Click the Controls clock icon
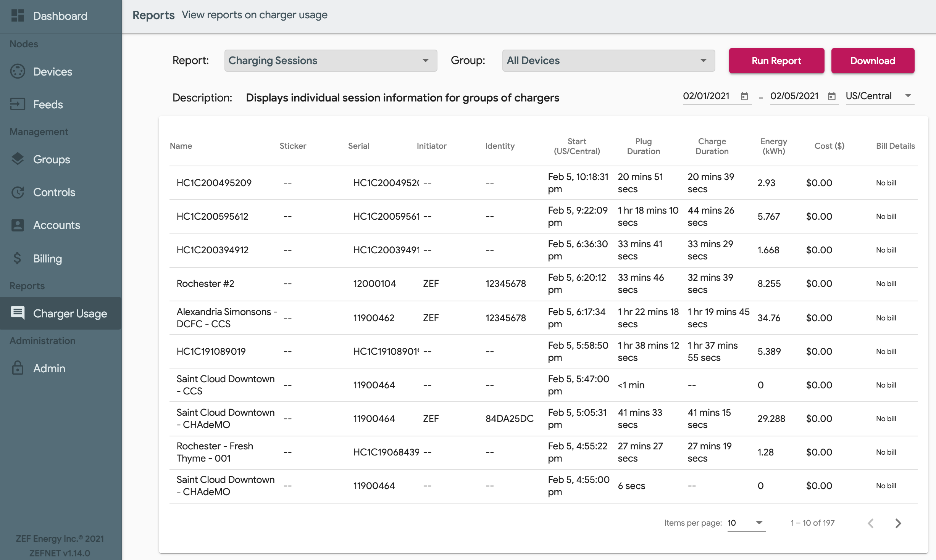The image size is (936, 560). click(18, 192)
